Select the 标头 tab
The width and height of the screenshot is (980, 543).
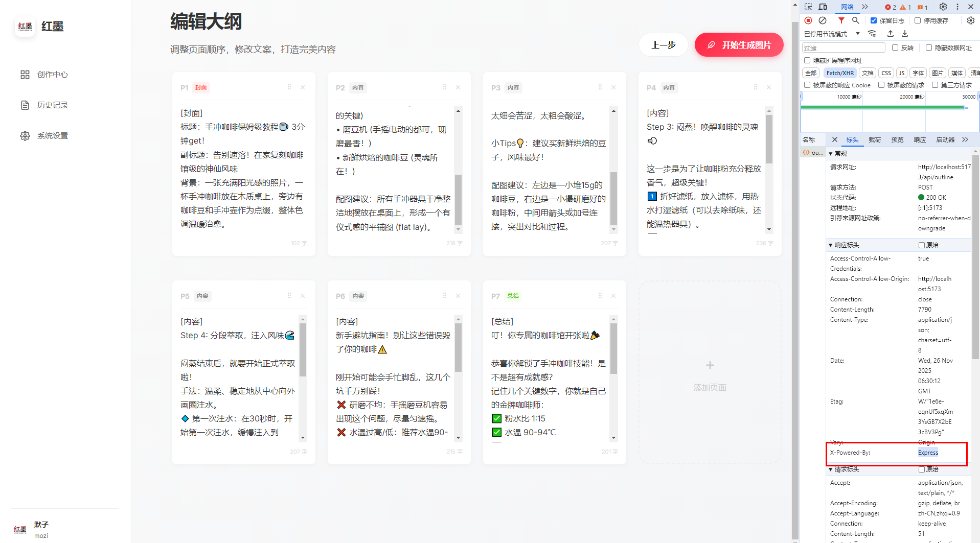click(x=852, y=139)
